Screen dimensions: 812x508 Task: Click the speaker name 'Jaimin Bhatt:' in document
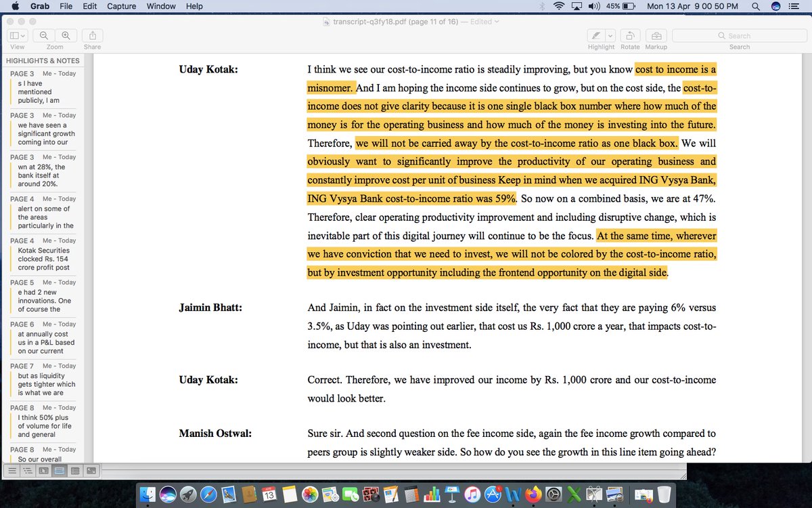[x=210, y=308]
